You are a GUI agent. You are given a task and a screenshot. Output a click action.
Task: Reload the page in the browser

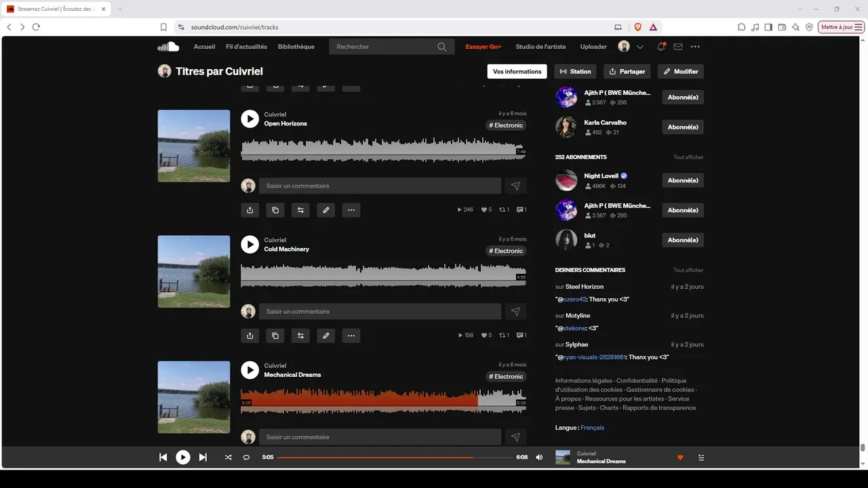point(36,27)
